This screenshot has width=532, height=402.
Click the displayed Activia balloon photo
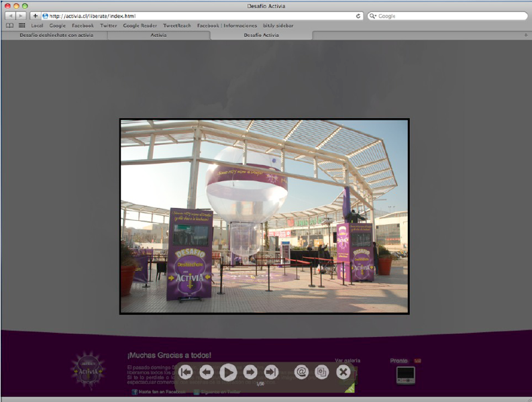click(x=264, y=216)
